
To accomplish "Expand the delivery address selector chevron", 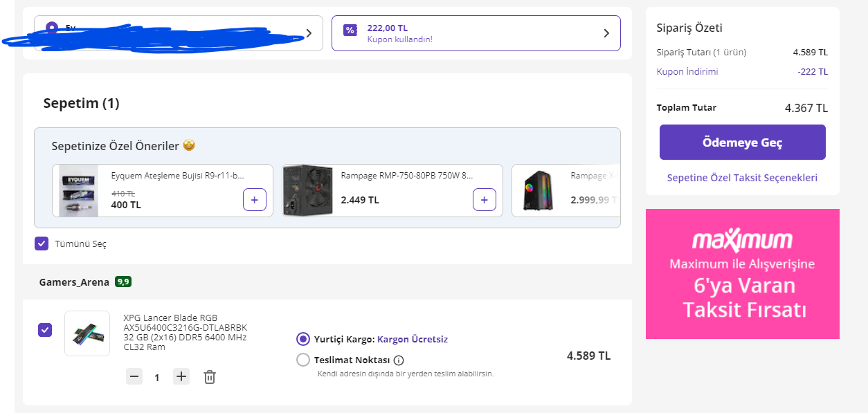I will 309,33.
